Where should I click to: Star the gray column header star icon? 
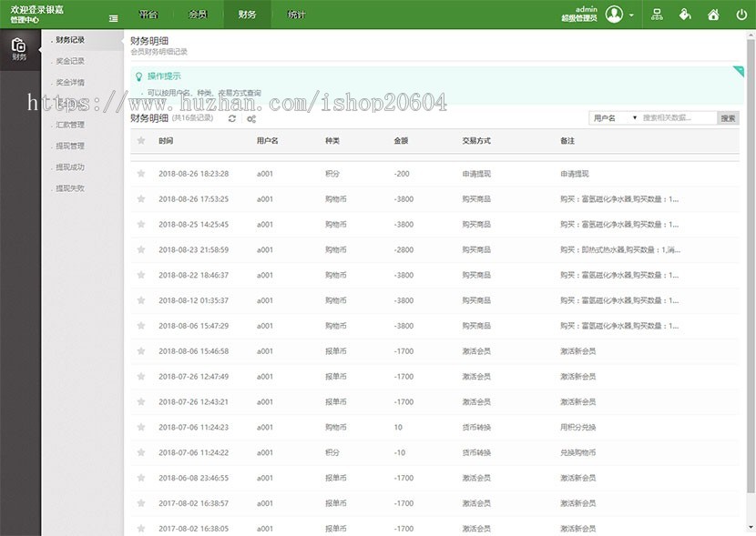pyautogui.click(x=140, y=141)
